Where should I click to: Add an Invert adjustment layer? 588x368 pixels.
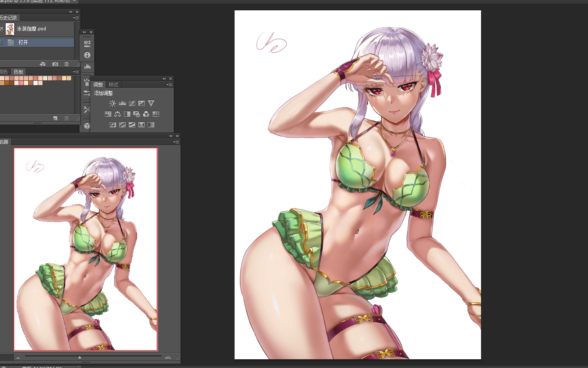click(x=113, y=125)
